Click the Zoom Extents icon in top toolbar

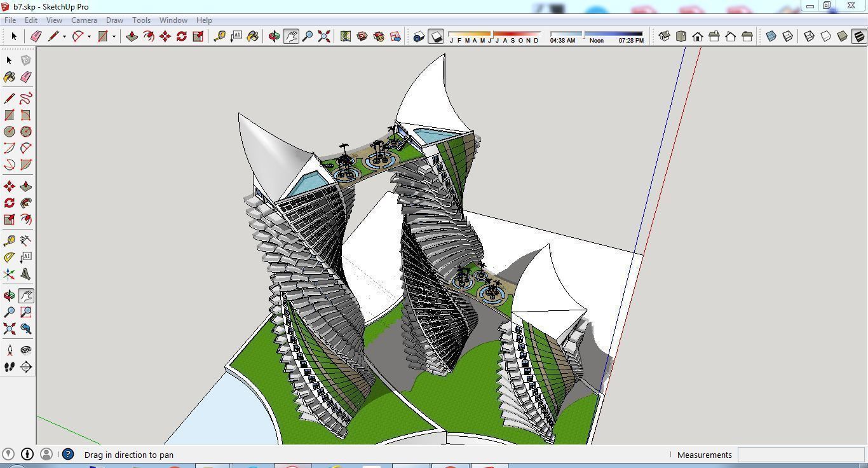(x=324, y=37)
